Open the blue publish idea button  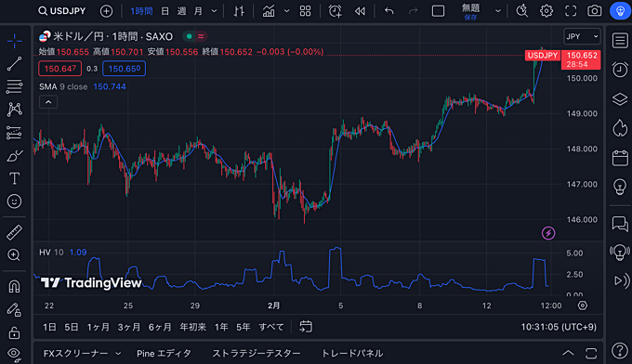(x=620, y=11)
